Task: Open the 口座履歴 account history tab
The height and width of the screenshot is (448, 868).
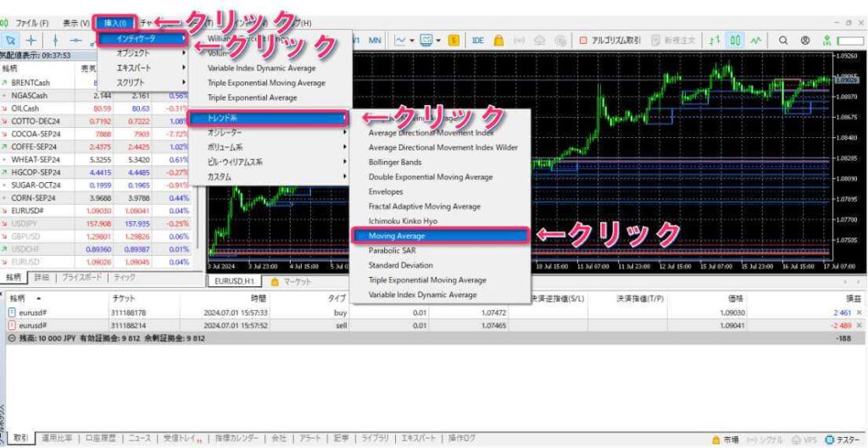Action: click(x=99, y=439)
